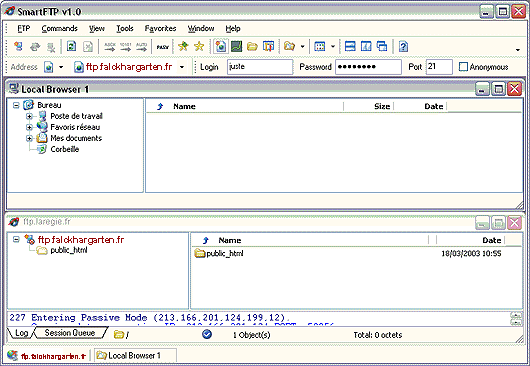
Task: Select public_html in the remote tree
Action: click(x=69, y=250)
